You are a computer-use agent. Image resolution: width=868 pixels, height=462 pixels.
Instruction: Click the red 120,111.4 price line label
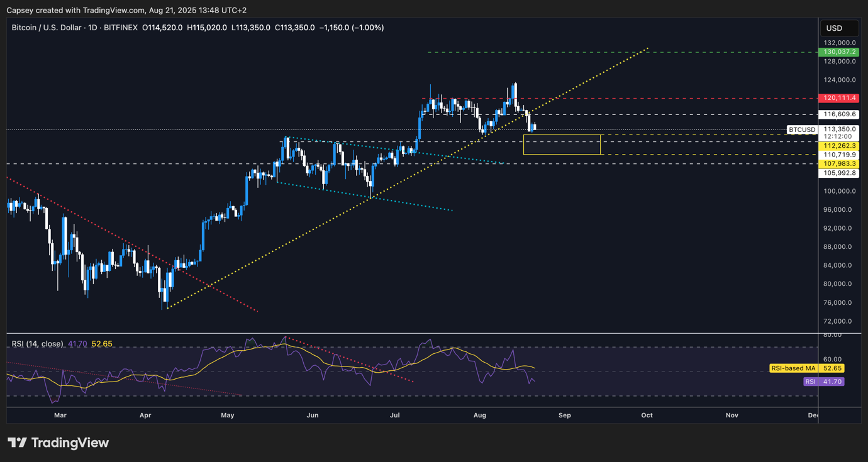point(838,98)
